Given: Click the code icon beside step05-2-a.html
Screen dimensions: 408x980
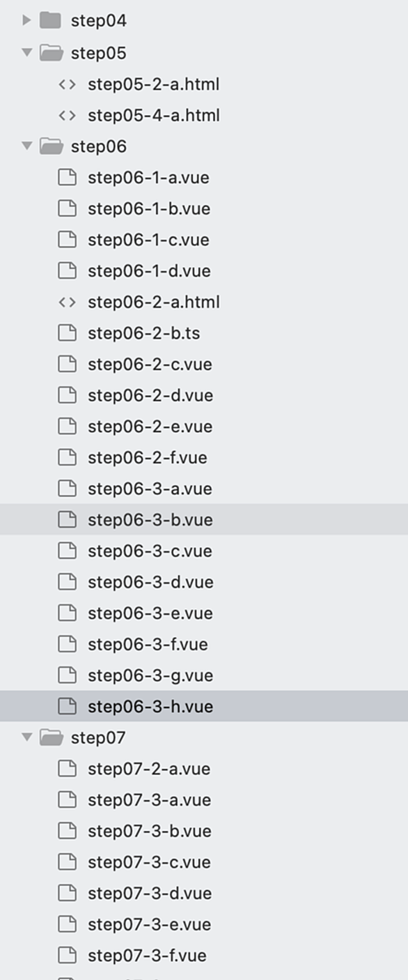Looking at the screenshot, I should point(67,84).
